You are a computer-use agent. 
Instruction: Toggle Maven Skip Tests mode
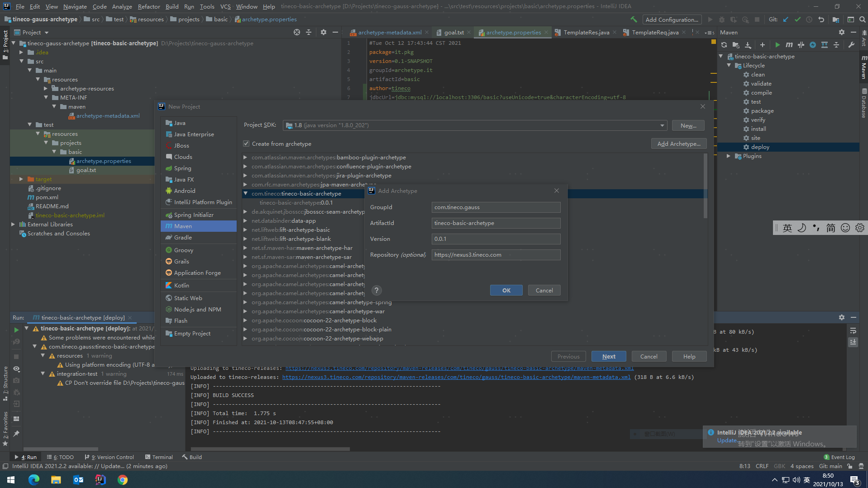point(812,45)
